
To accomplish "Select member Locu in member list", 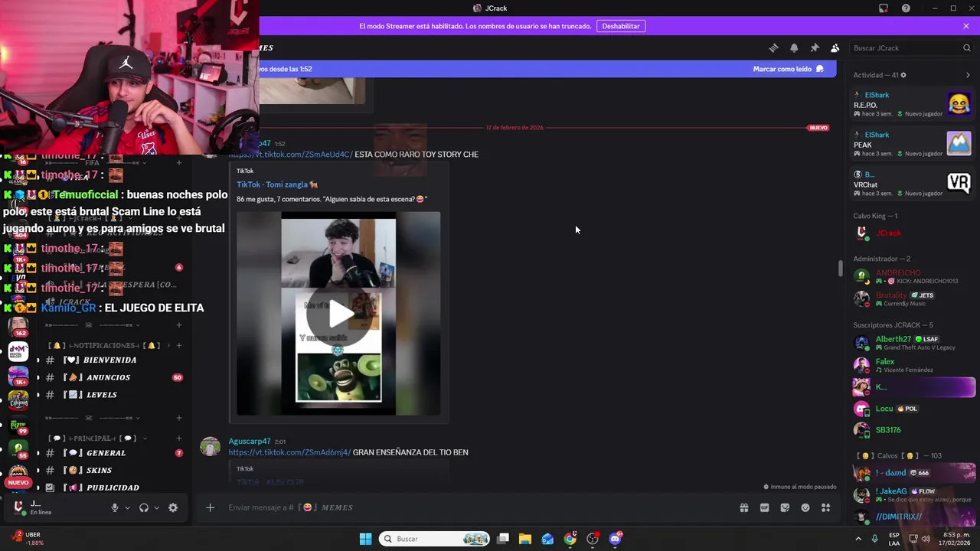I will (x=912, y=409).
